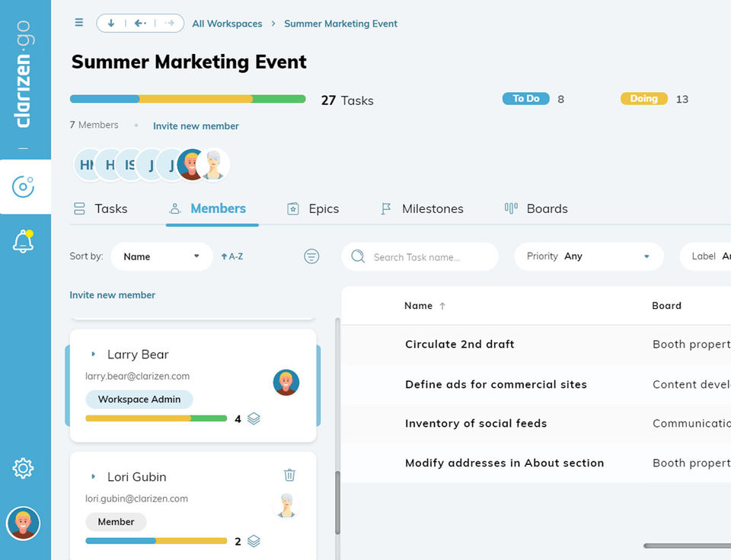Select the Members tab

pos(207,208)
